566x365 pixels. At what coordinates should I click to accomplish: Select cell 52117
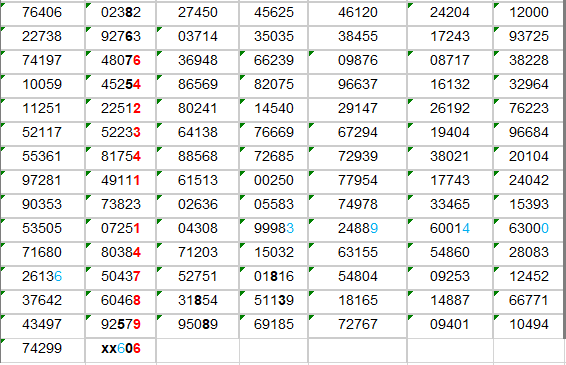[43, 133]
